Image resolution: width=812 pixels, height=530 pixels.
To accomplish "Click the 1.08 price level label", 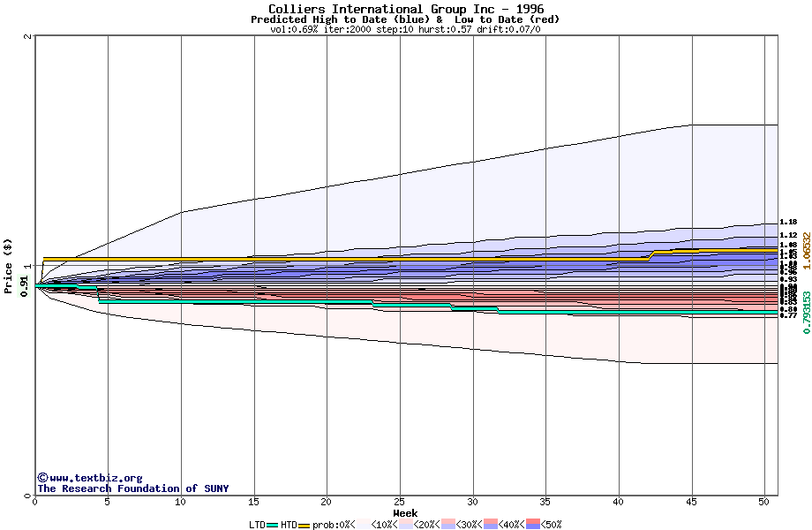I will [788, 245].
